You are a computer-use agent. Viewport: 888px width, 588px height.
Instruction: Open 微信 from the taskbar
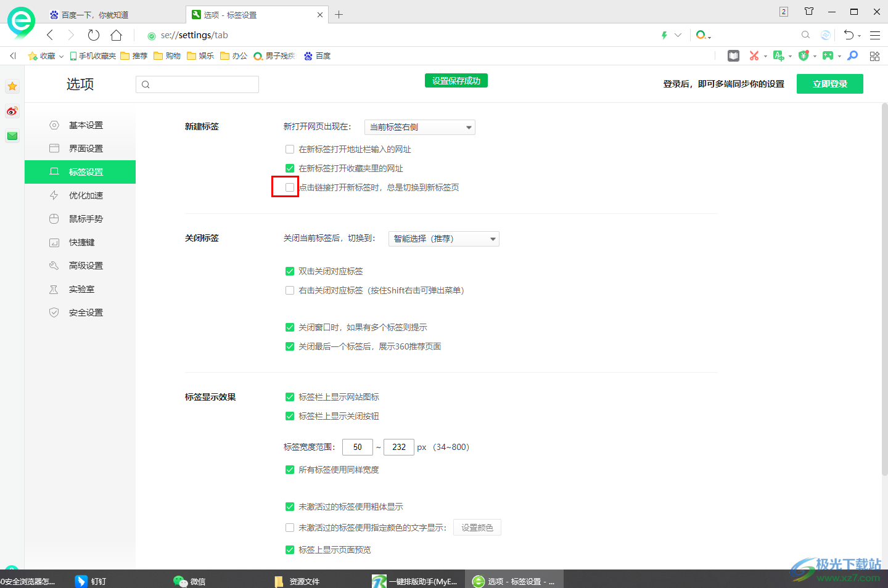pos(190,581)
